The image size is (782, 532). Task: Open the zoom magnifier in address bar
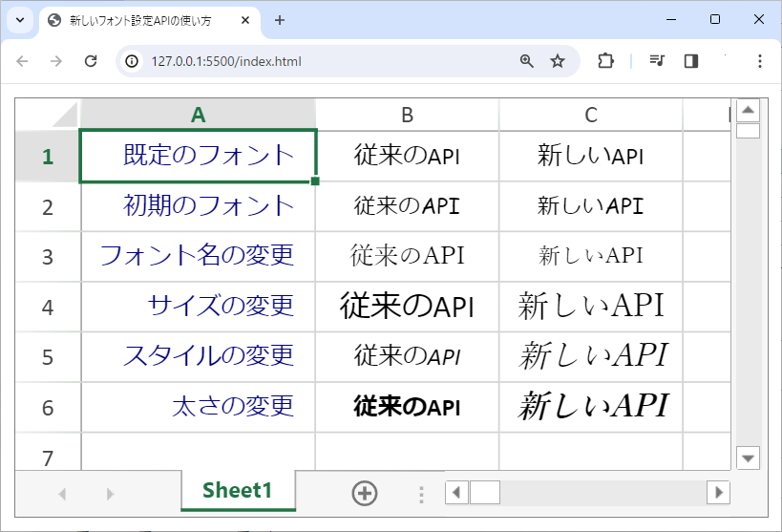527,61
